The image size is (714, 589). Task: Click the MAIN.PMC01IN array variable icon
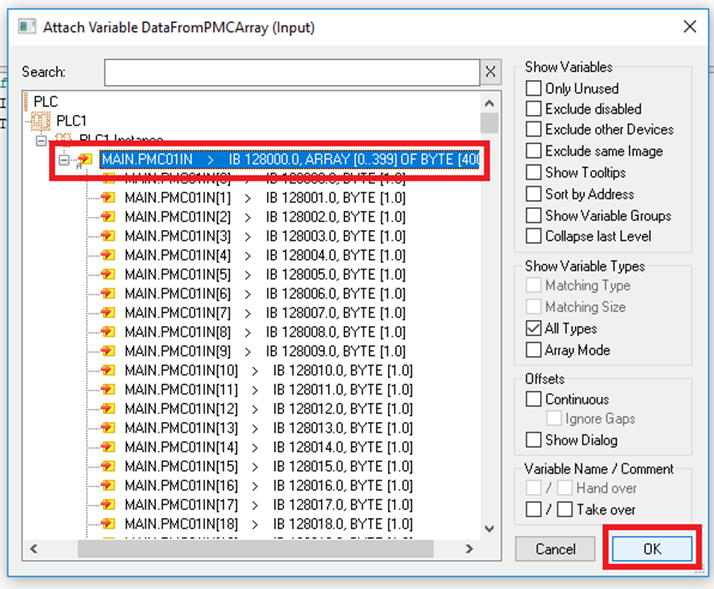click(86, 159)
